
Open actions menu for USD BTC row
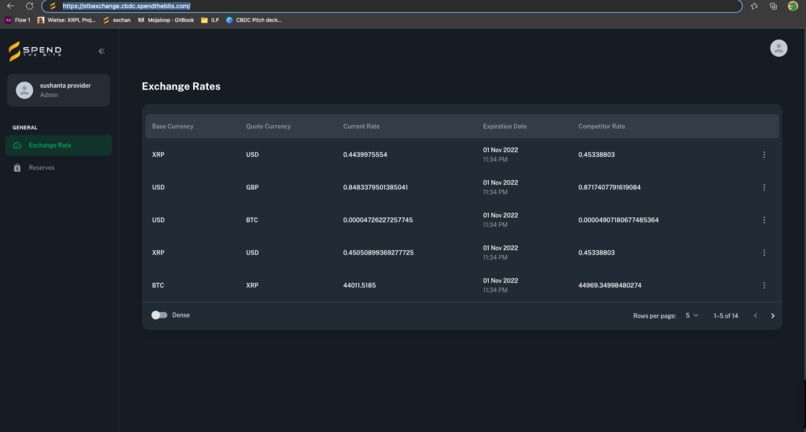[x=764, y=220]
